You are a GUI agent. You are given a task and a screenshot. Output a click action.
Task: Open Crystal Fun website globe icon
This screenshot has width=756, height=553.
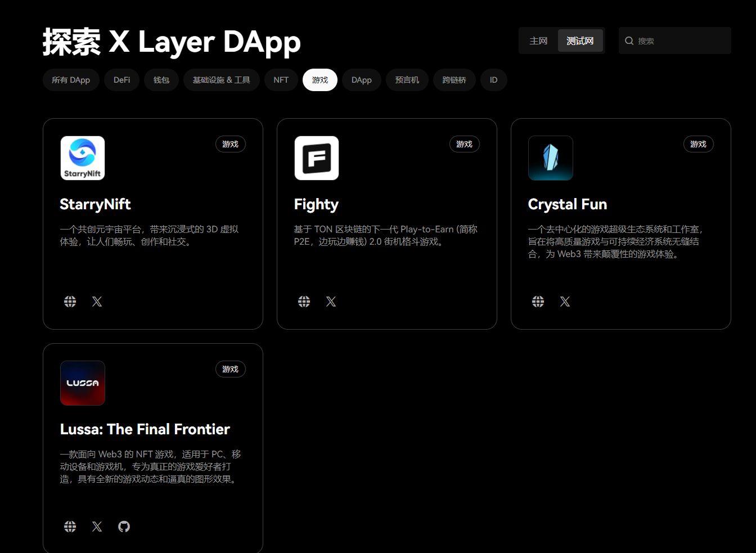(x=538, y=302)
